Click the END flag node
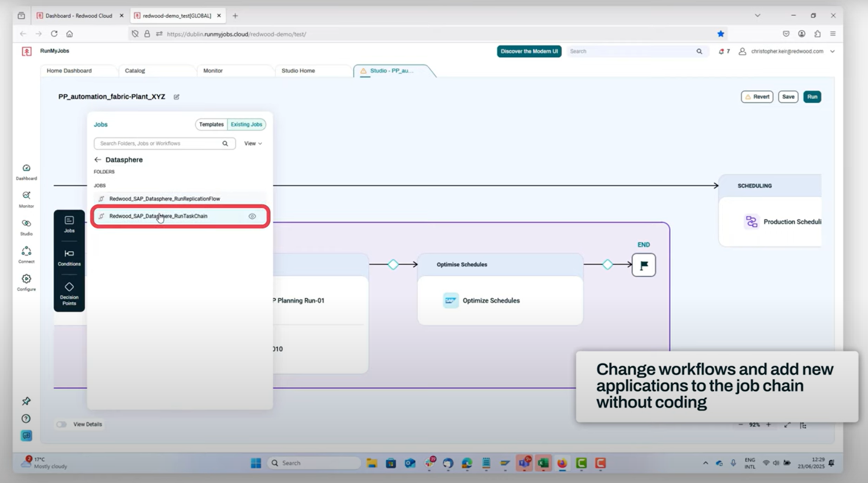Image resolution: width=868 pixels, height=483 pixels. coord(644,265)
